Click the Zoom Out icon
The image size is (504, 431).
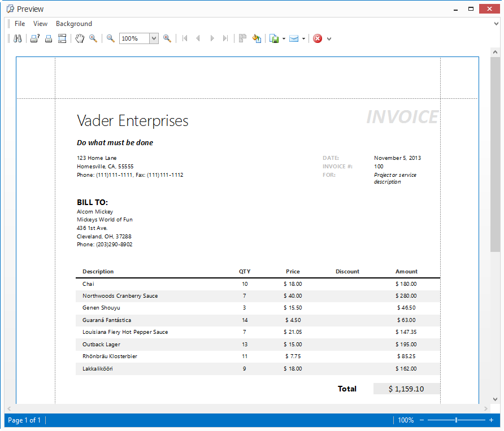[x=111, y=38]
